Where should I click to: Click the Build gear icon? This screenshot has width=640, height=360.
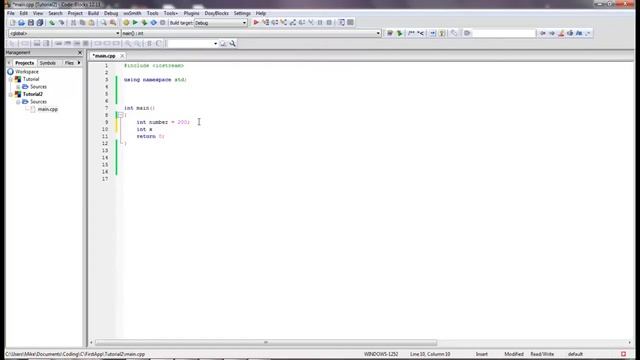coord(126,23)
